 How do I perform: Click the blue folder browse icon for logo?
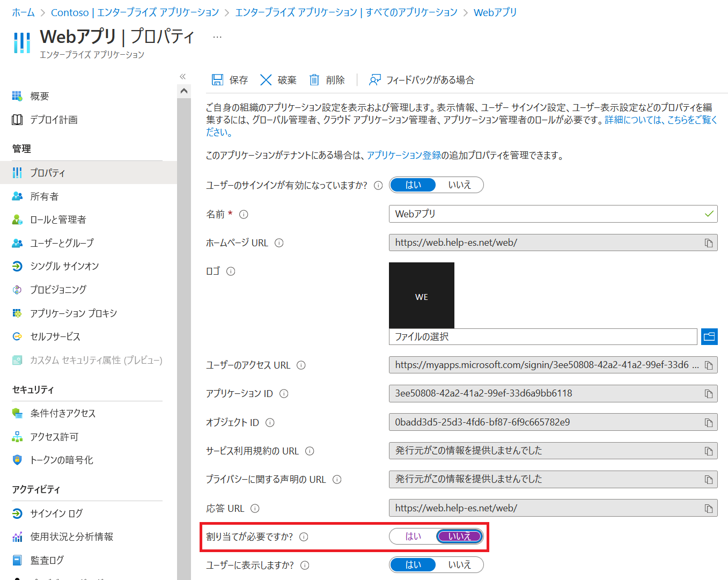click(x=709, y=337)
